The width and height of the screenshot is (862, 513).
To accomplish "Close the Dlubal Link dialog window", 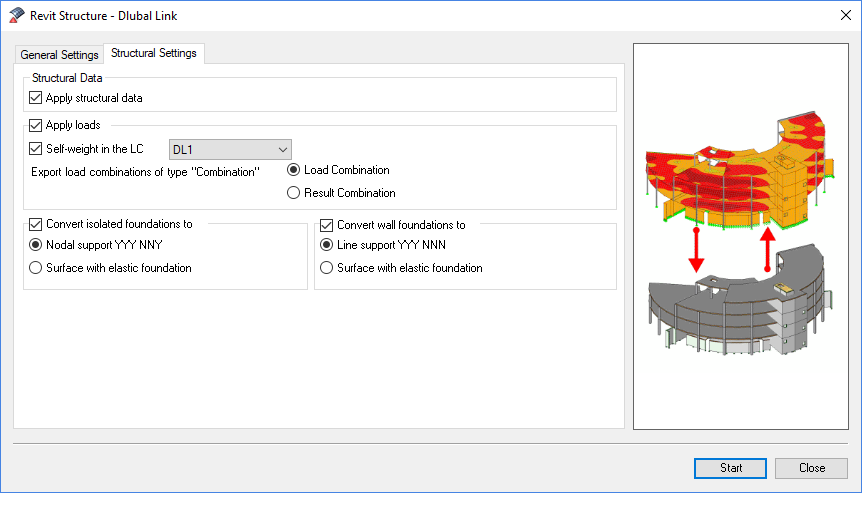I will (838, 16).
